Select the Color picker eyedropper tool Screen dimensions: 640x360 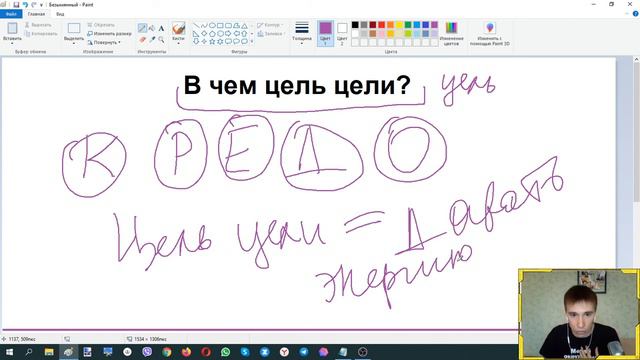152,39
